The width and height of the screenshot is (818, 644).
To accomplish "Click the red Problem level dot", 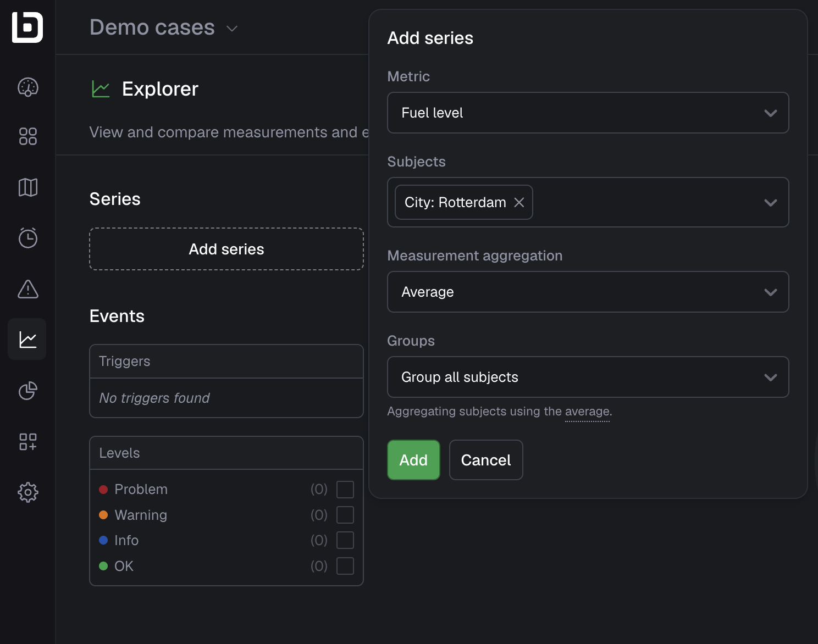I will click(103, 489).
